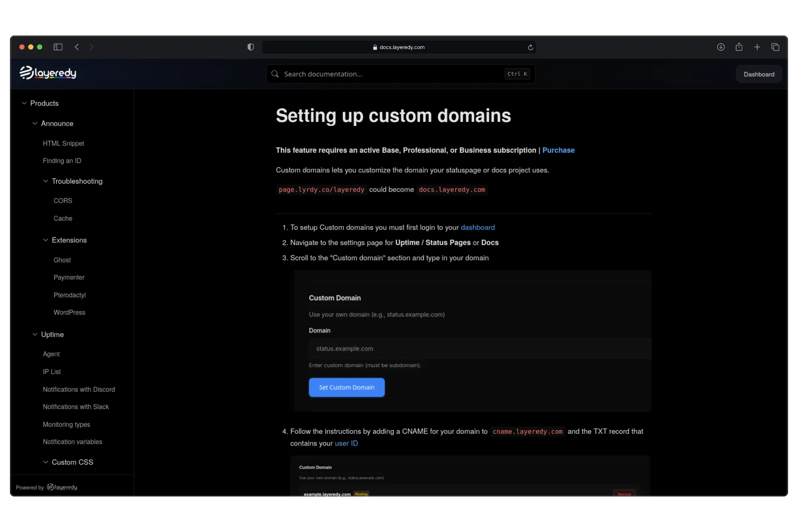Image resolution: width=798 pixels, height=532 pixels.
Task: Follow the user ID link
Action: point(346,443)
